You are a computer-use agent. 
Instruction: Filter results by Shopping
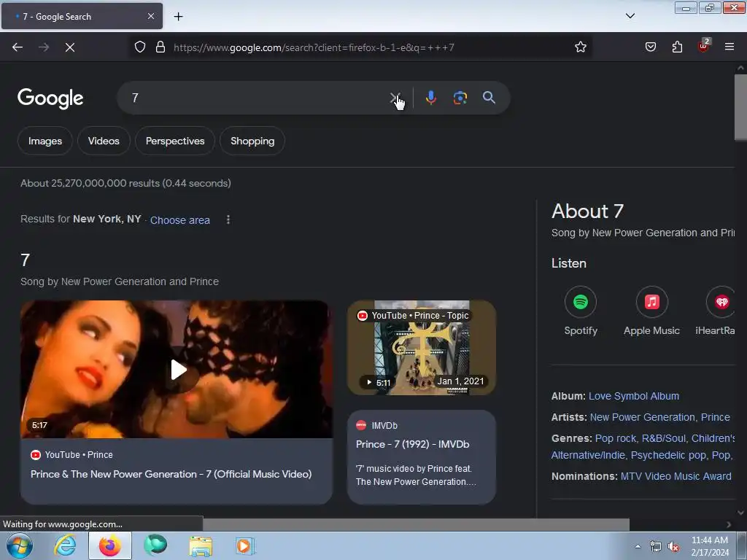252,141
